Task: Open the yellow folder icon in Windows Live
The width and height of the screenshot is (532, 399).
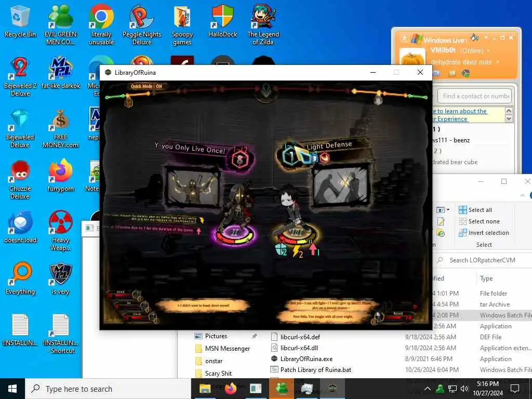Action: point(451,73)
